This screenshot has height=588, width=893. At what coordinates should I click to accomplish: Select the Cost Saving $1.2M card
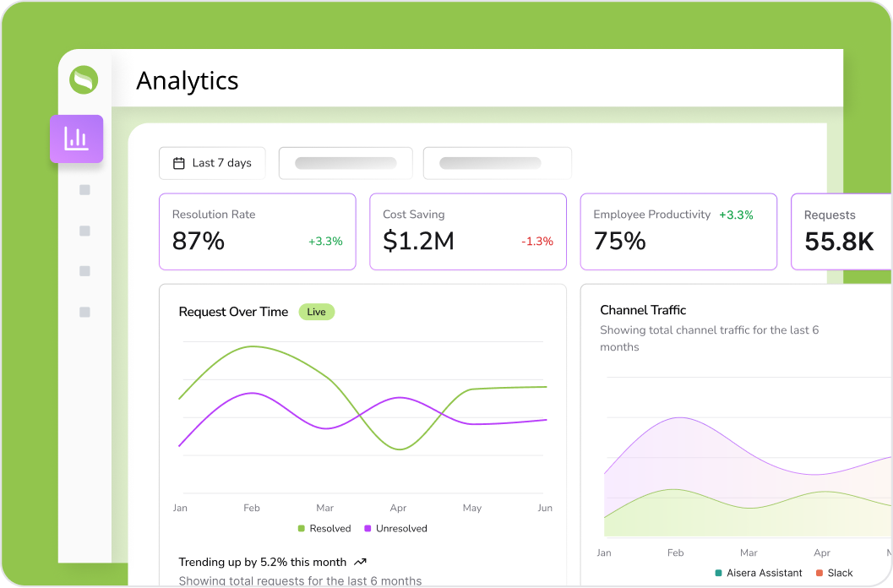point(467,231)
